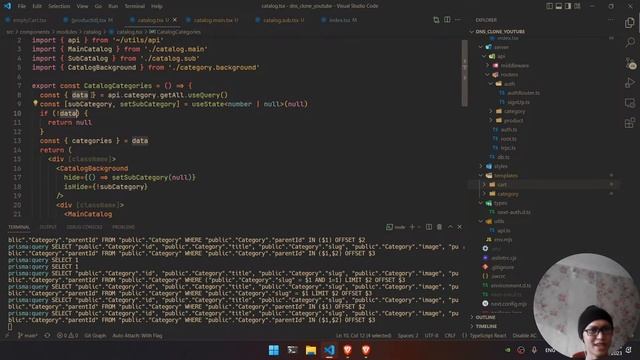
Task: Click the lightbulb quick fix icon on line 9
Action: 35,104
